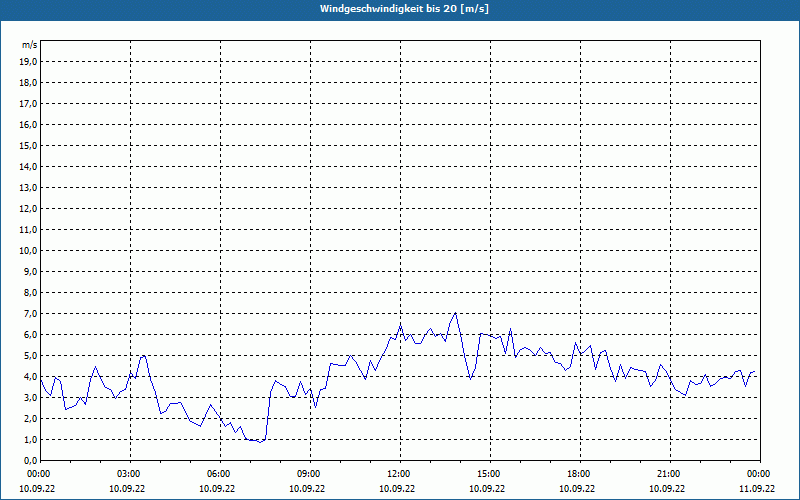
Task: Click the 12,0 y-axis label
Action: click(x=29, y=209)
